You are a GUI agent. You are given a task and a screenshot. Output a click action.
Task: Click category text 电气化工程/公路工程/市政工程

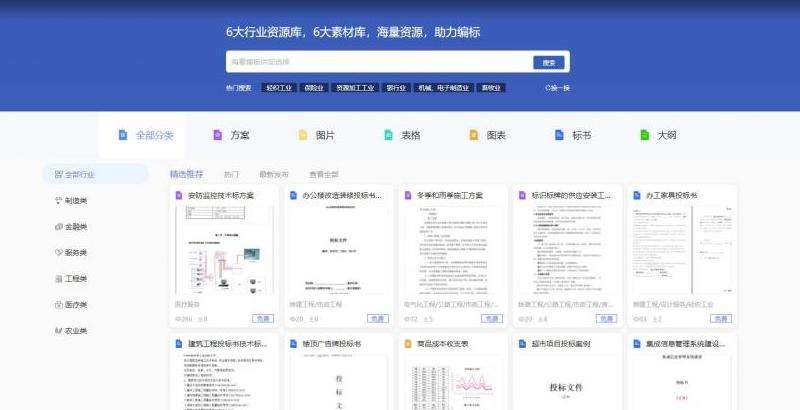click(452, 304)
